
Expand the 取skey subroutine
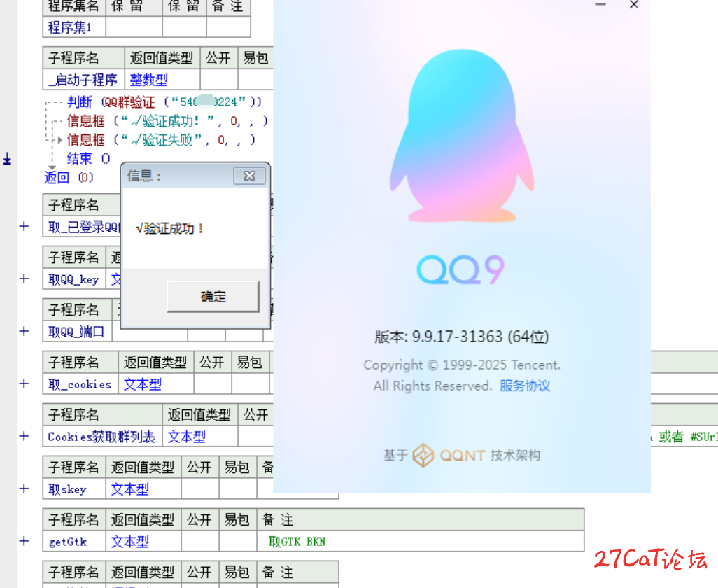point(24,489)
